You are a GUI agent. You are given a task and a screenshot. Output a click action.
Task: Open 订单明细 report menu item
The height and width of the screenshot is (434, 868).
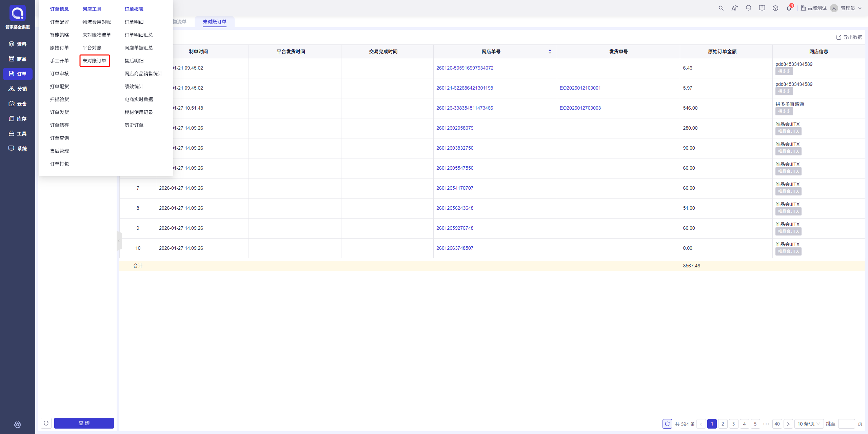coord(134,22)
